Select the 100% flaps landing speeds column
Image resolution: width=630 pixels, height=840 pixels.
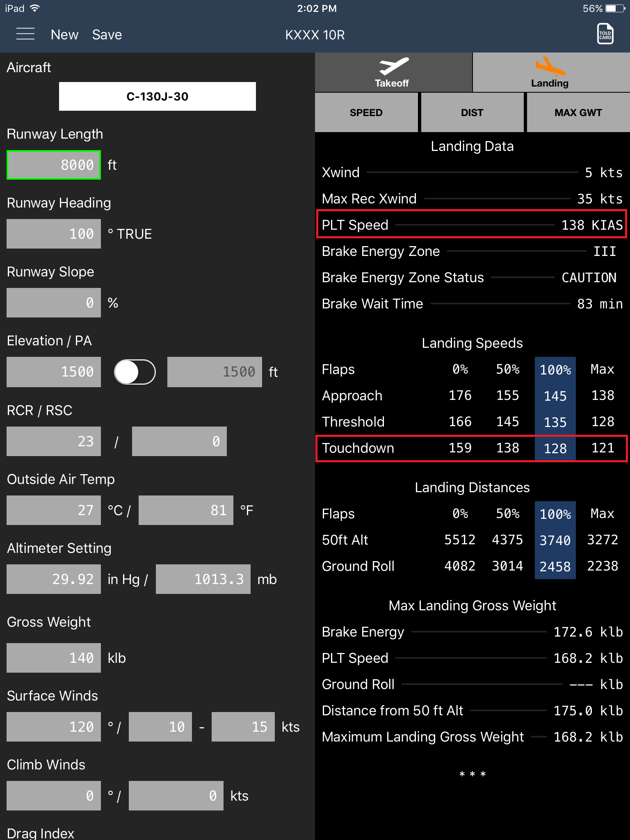(555, 370)
